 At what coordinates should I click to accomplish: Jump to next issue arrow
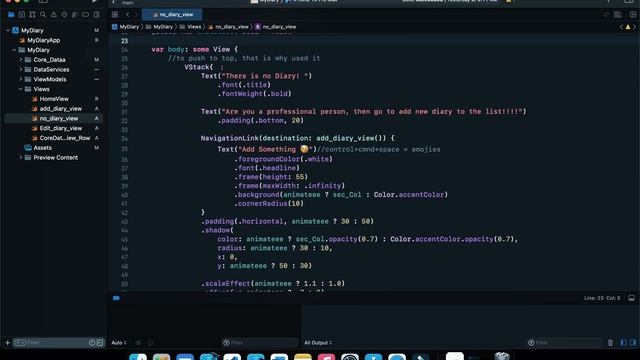click(x=634, y=27)
